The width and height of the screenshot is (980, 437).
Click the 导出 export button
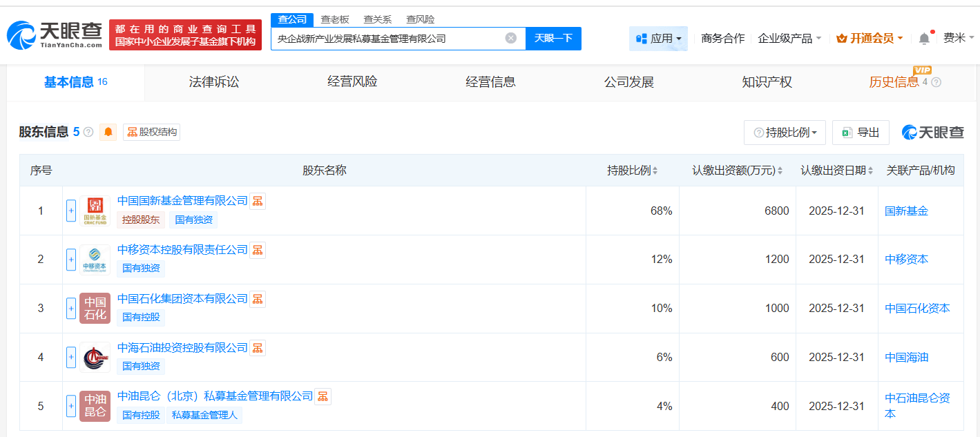pos(861,133)
